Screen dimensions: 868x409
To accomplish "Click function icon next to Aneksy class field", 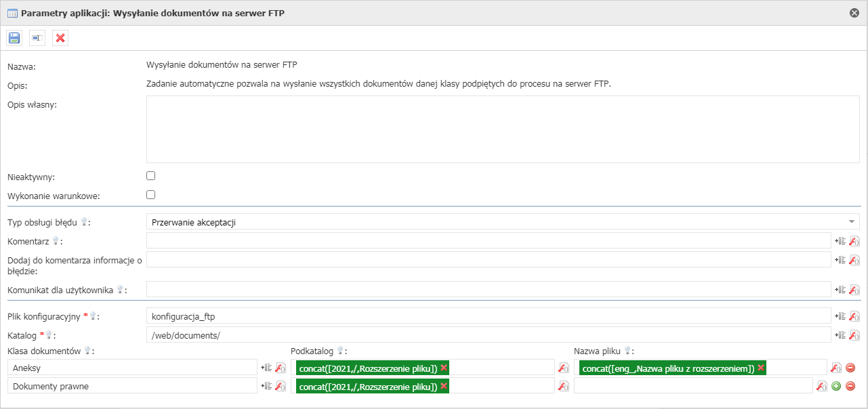I will [x=280, y=368].
